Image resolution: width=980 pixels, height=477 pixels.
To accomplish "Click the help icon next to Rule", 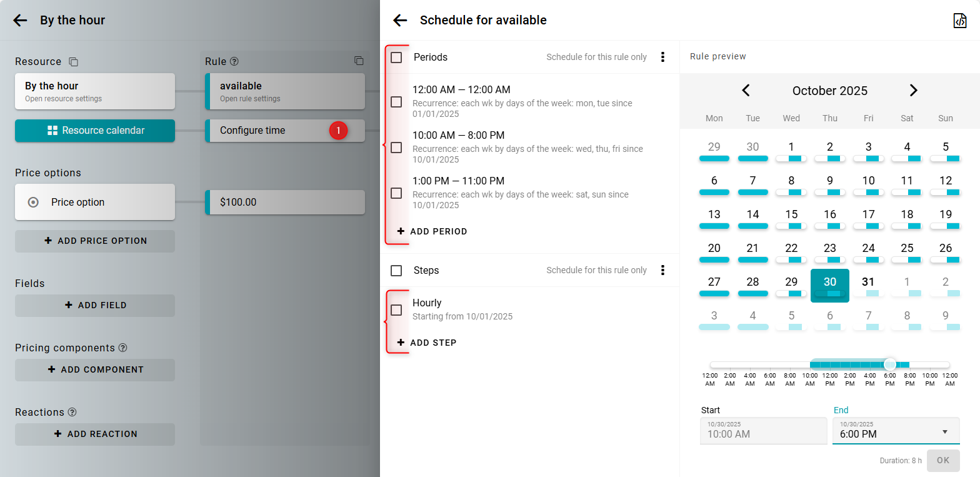I will 234,62.
